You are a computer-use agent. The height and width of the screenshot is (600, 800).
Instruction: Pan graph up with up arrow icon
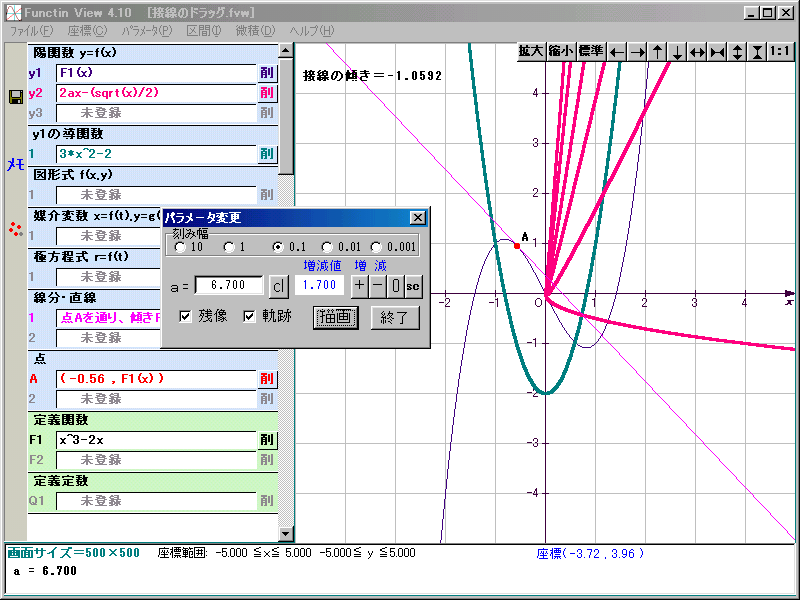(x=658, y=52)
